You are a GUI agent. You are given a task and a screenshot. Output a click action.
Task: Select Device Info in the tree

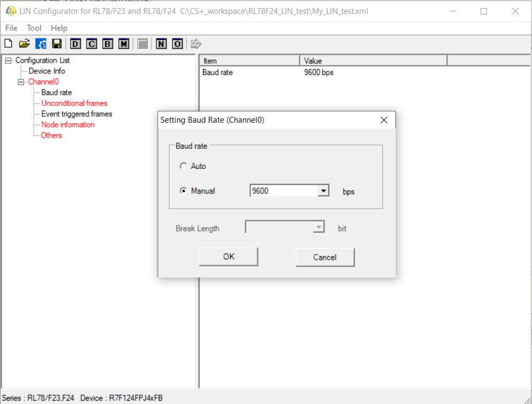47,71
